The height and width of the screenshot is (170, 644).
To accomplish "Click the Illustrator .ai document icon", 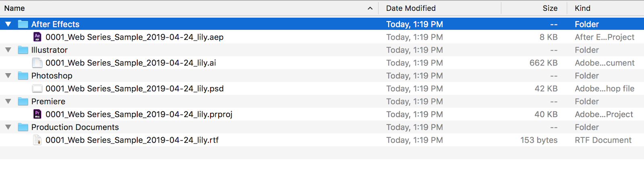I will 37,63.
